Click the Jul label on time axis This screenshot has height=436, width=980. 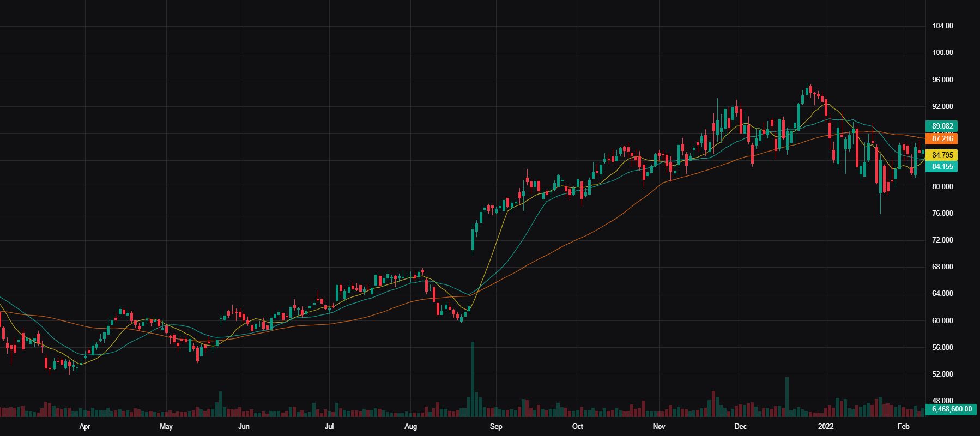click(329, 427)
